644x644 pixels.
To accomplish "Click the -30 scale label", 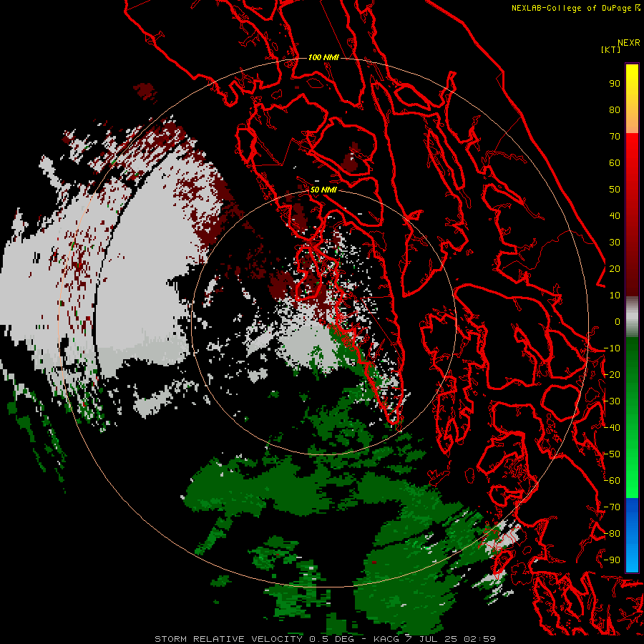I will pyautogui.click(x=612, y=401).
